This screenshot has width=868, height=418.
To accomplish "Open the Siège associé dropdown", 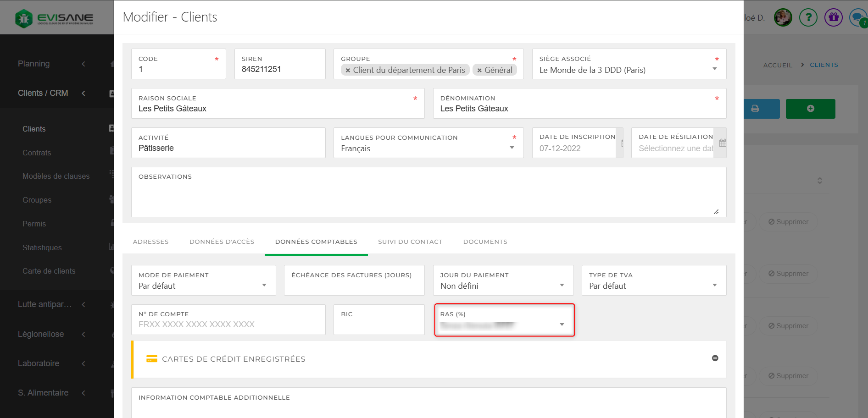I will pos(714,69).
